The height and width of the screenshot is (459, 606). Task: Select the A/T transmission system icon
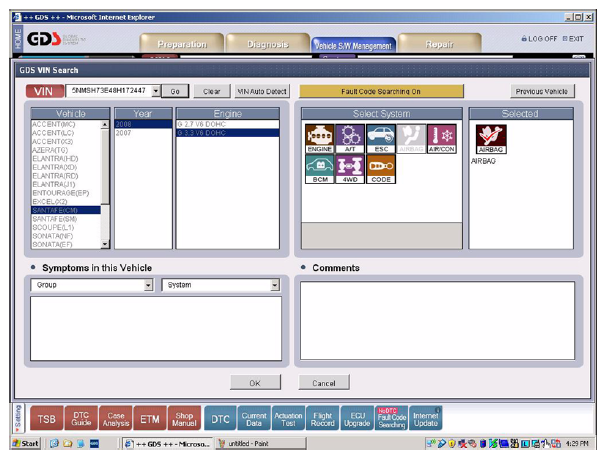pos(350,139)
